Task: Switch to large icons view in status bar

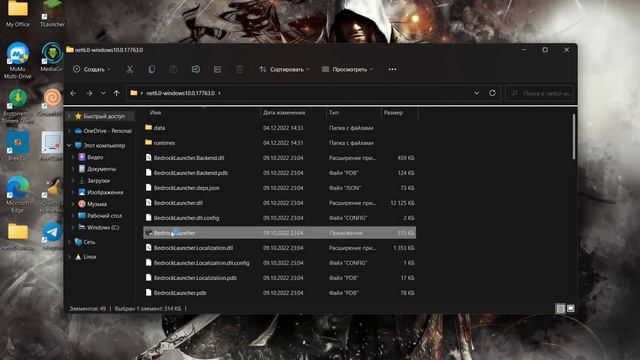Action: coord(571,309)
